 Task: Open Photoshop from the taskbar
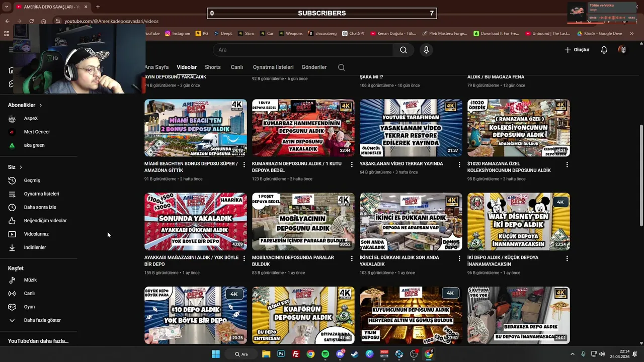(x=281, y=354)
